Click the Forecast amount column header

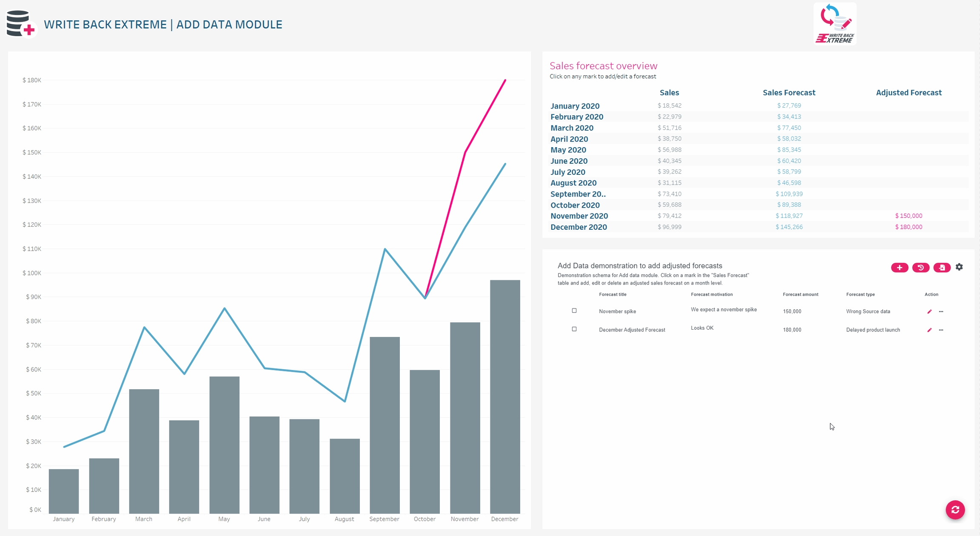coord(800,294)
